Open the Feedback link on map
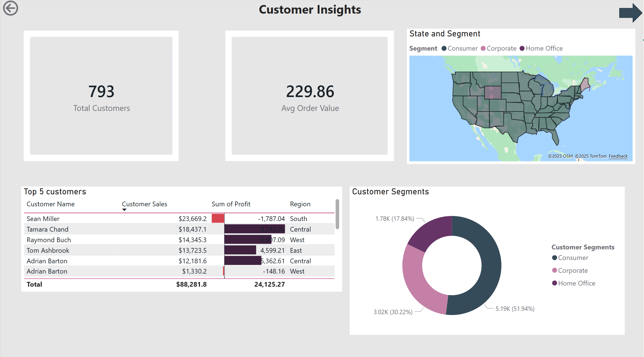The image size is (644, 357). 618,156
